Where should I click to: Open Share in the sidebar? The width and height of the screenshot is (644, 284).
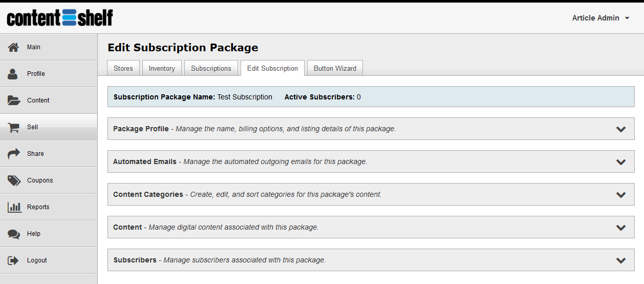click(x=49, y=154)
